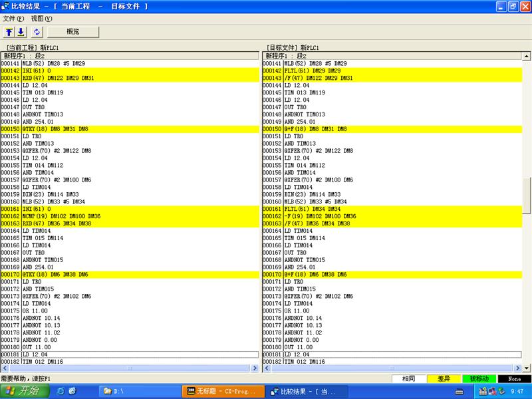Image resolution: width=532 pixels, height=399 pixels.
Task: Click the white 相同 legend box
Action: (x=409, y=378)
